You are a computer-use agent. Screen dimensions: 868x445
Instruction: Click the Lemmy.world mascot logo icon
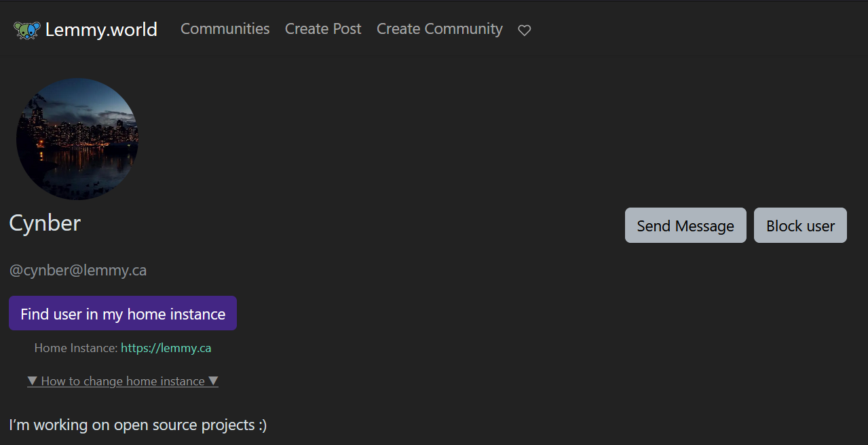27,30
